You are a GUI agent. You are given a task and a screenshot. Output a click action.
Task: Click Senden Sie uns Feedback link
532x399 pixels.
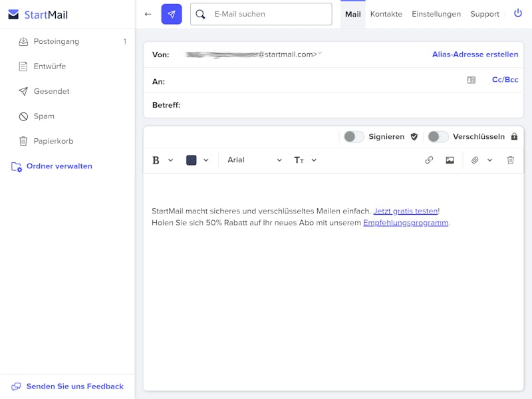pos(75,386)
